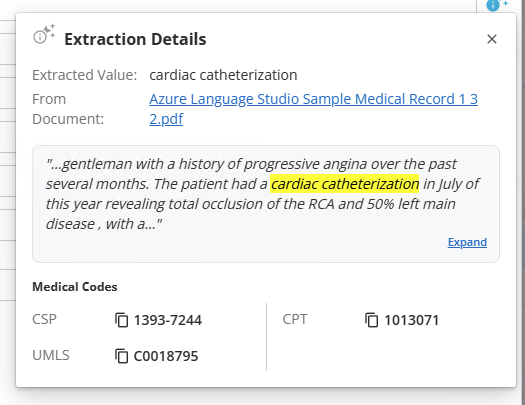Expand the quoted excerpt text
The image size is (525, 405).
[x=467, y=242]
